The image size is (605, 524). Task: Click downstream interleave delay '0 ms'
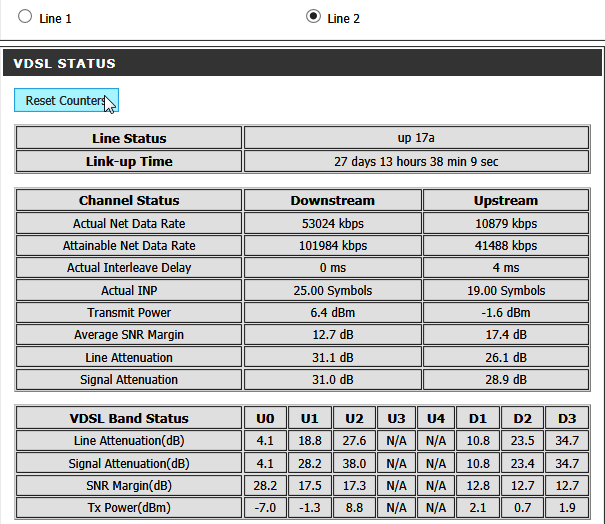point(333,267)
